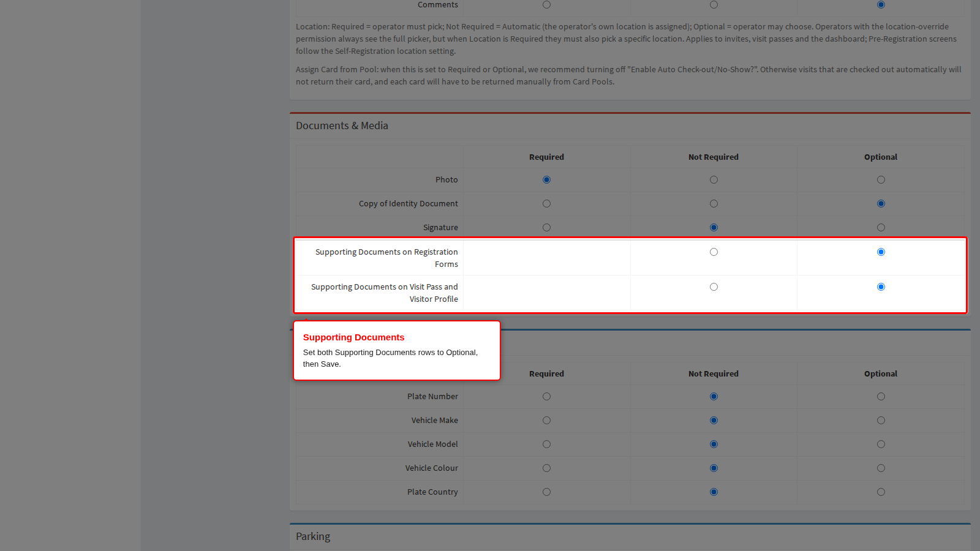The height and width of the screenshot is (551, 980).
Task: Set Plate Country to Required
Action: click(546, 492)
